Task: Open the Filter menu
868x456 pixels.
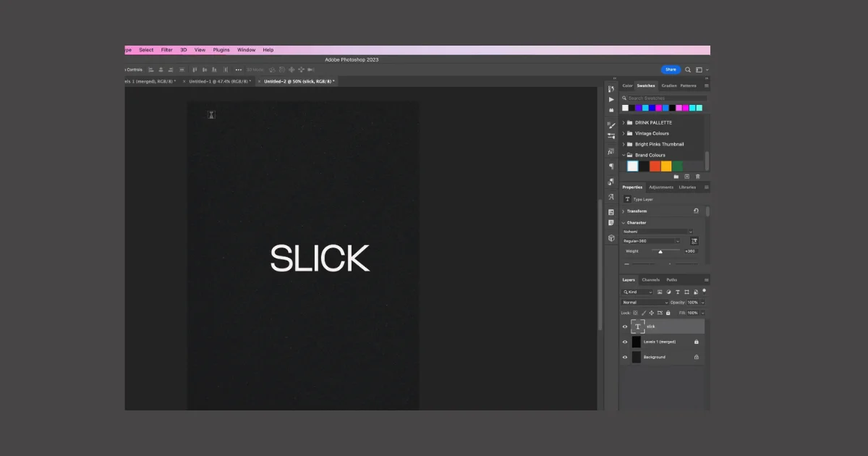Action: click(166, 49)
